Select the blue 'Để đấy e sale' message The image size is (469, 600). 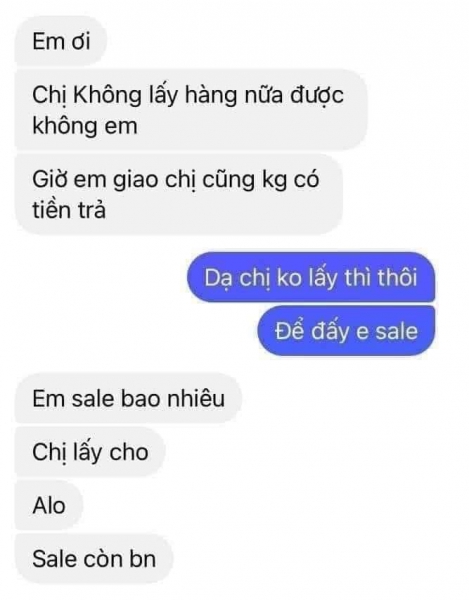(x=346, y=331)
